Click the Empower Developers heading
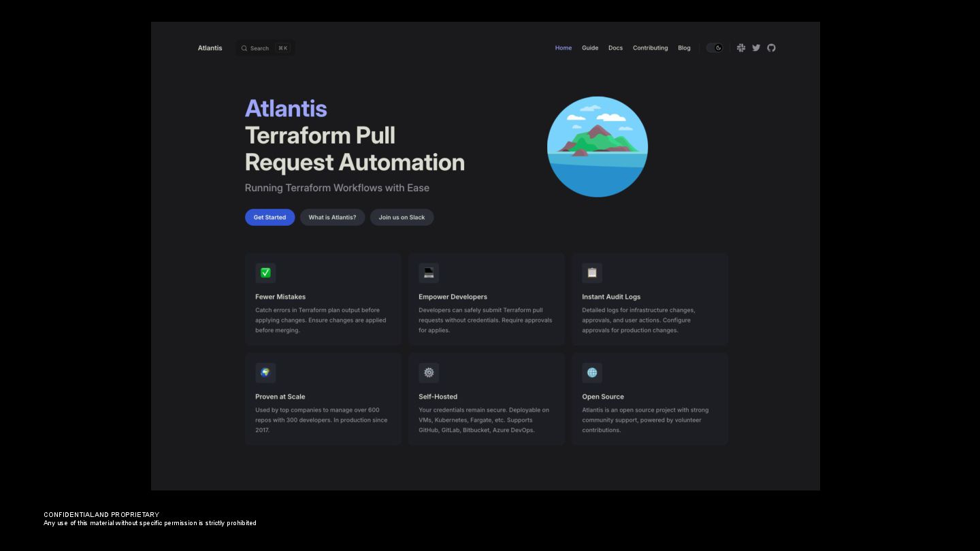The height and width of the screenshot is (551, 980). click(453, 297)
